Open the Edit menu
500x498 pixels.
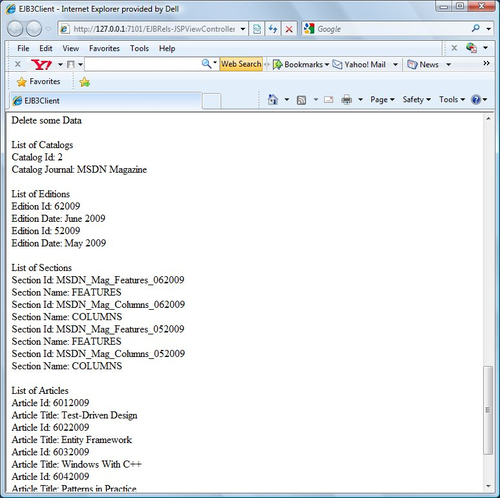point(46,48)
